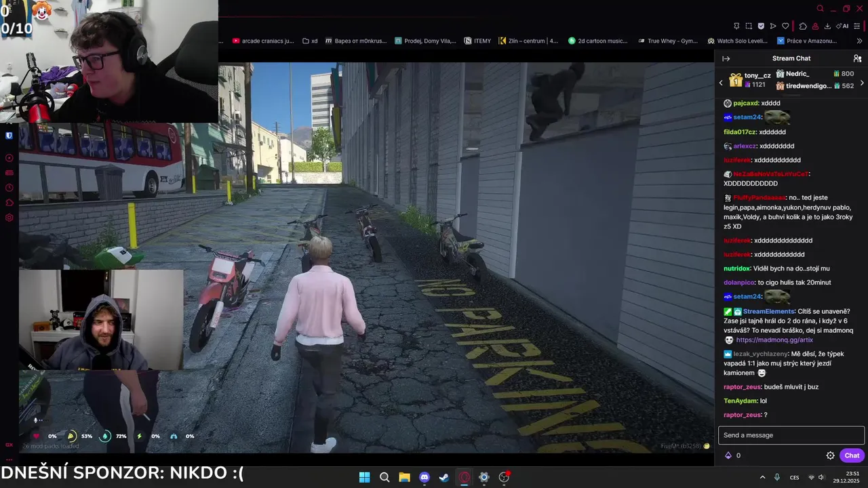Screen dimensions: 868x488
Task: Open the Watch Solo Leveling bookmark
Action: [738, 41]
